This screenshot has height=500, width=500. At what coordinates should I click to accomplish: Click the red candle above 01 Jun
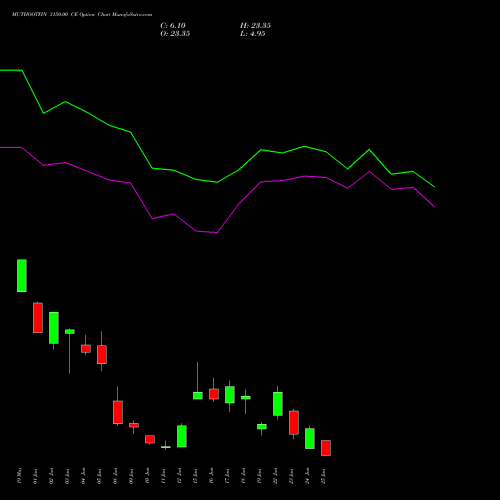click(x=38, y=318)
